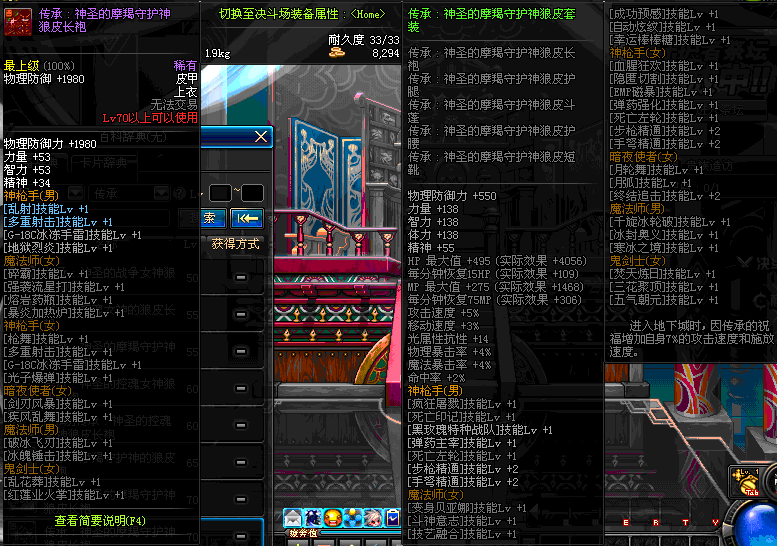The height and width of the screenshot is (546, 777).
Task: Click the dark wolf character icon
Action: (312, 518)
